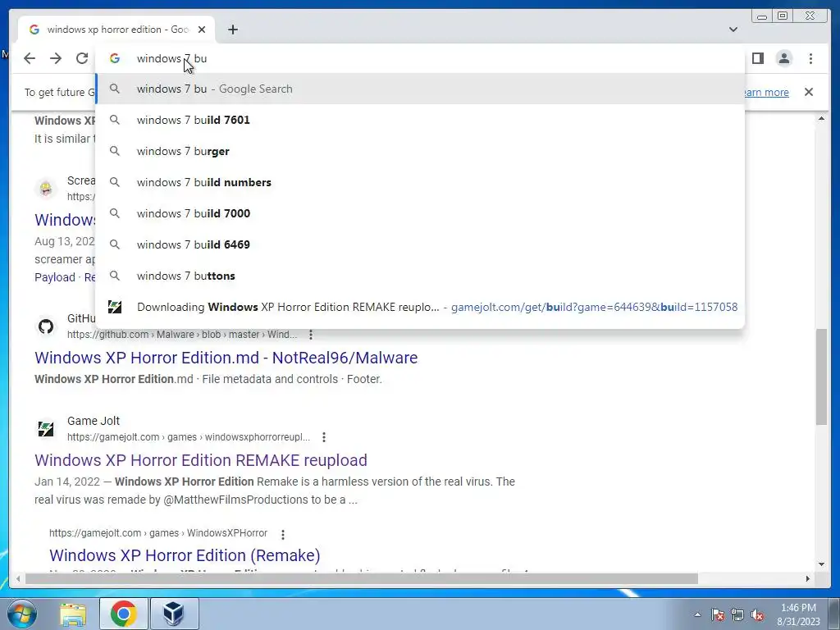Viewport: 840px width, 630px height.
Task: Click the Game Jolt site name
Action: pyautogui.click(x=94, y=421)
